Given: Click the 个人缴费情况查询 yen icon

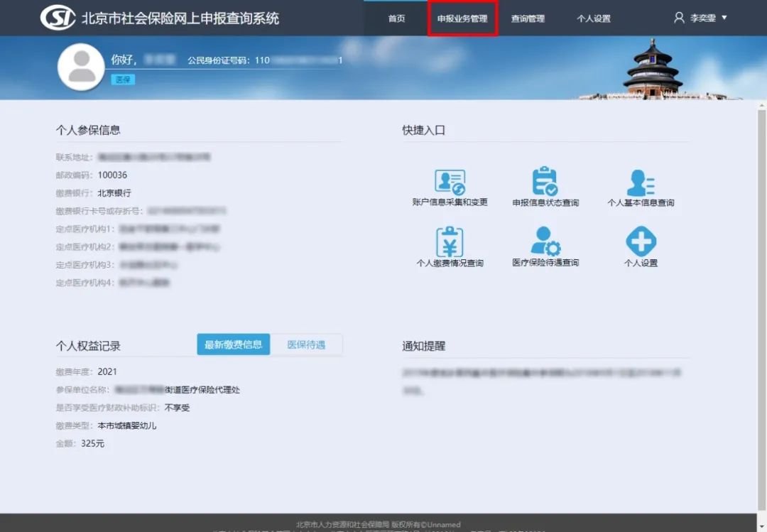Looking at the screenshot, I should (x=450, y=242).
